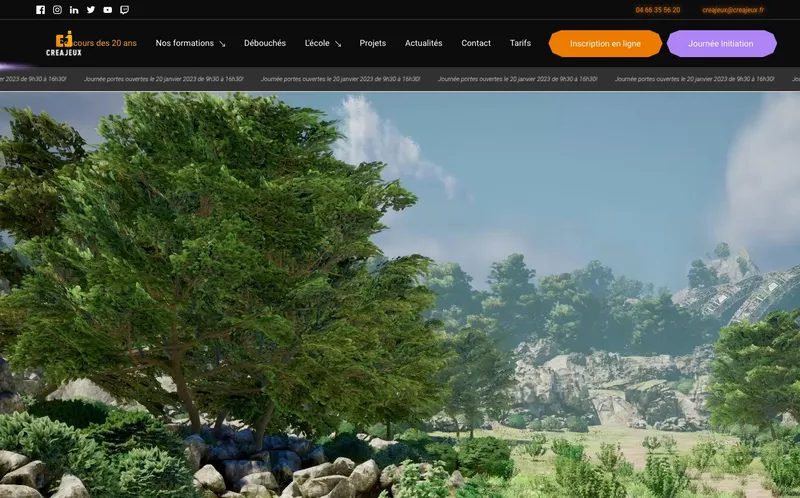Select Contact in the navigation bar
800x498 pixels.
click(476, 43)
